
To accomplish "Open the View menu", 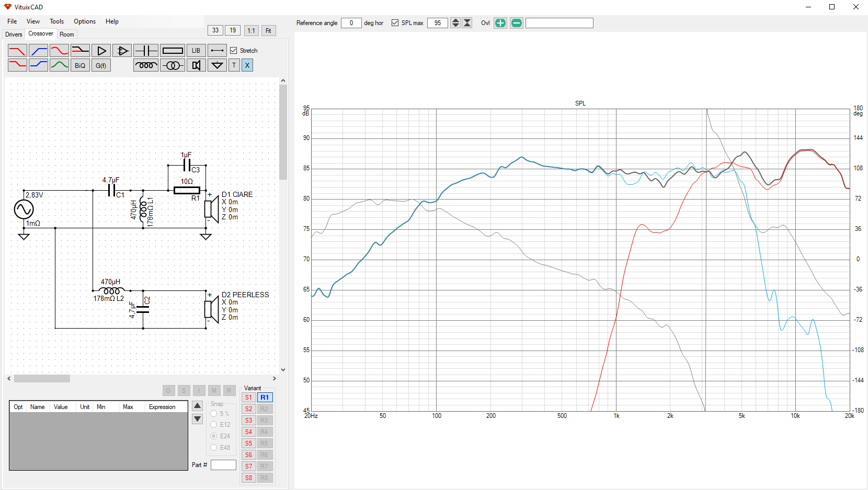I will click(x=33, y=21).
